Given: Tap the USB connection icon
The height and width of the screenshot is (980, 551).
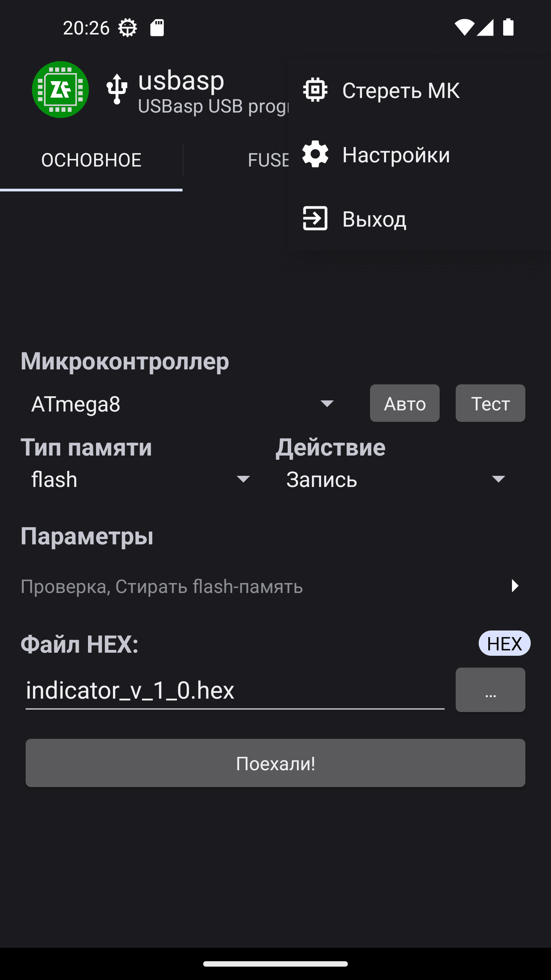Looking at the screenshot, I should pos(117,89).
